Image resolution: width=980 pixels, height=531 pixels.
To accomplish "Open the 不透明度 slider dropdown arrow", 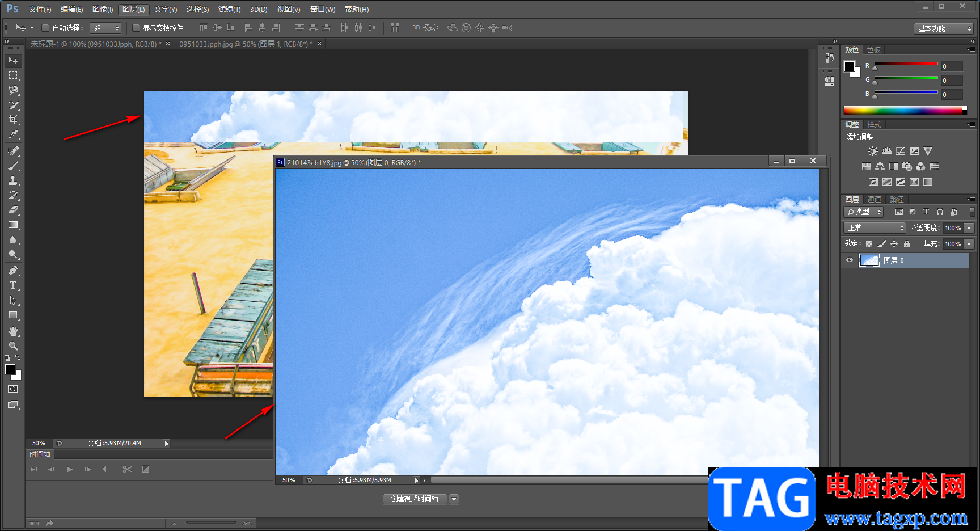I will click(969, 228).
